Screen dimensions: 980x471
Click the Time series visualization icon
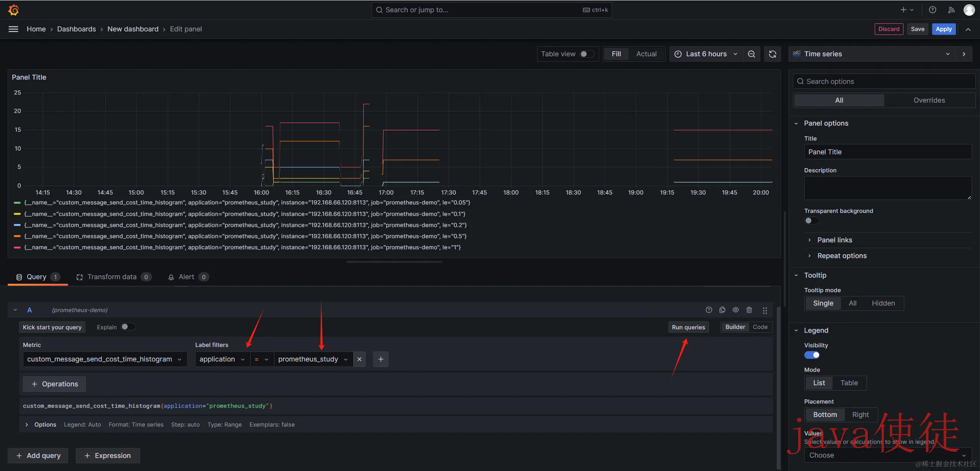pos(797,54)
